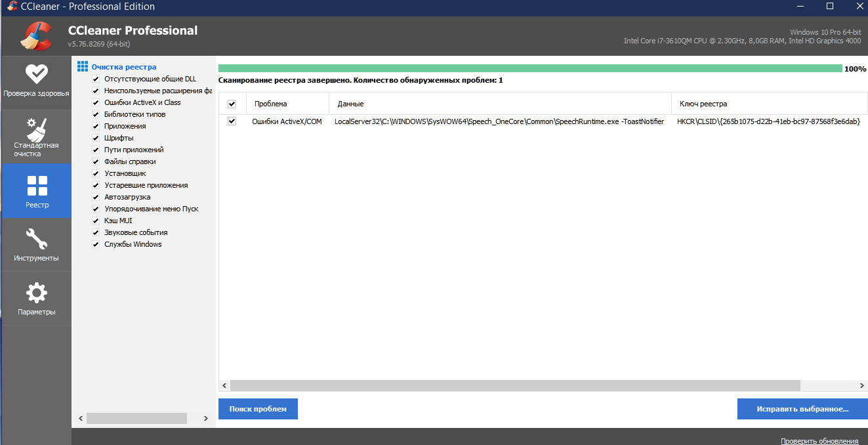Image resolution: width=868 pixels, height=445 pixels.
Task: Open Проверить обновления link
Action: [819, 440]
